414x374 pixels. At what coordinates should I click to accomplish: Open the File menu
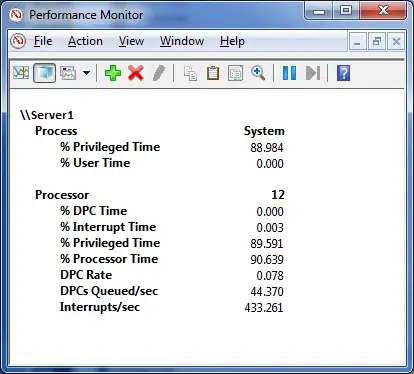pos(43,41)
